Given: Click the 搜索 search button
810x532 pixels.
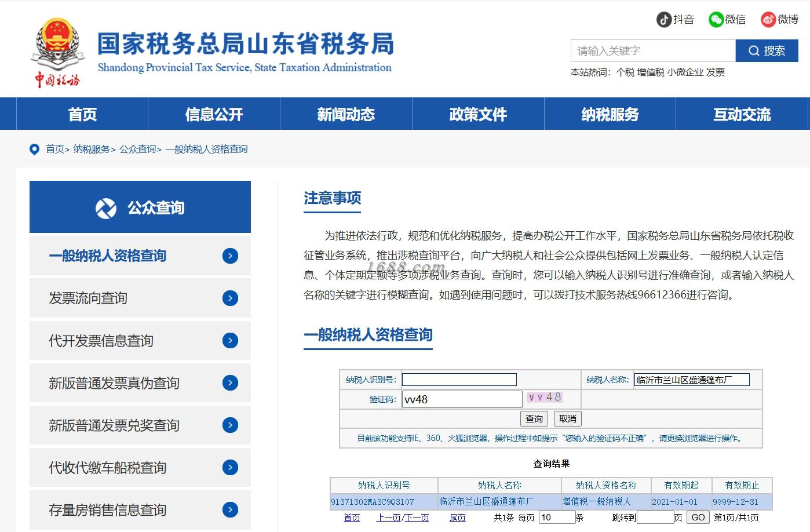Looking at the screenshot, I should 767,51.
